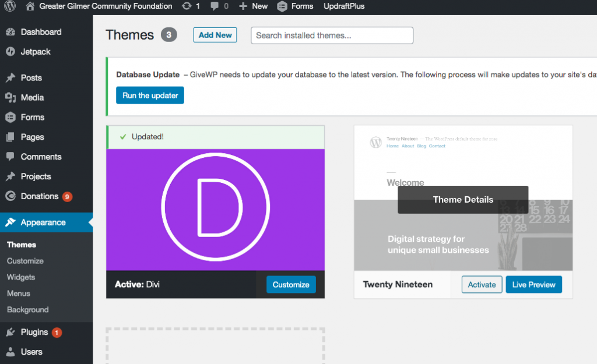
Task: Click the dashed add new theme placeholder
Action: click(x=216, y=346)
